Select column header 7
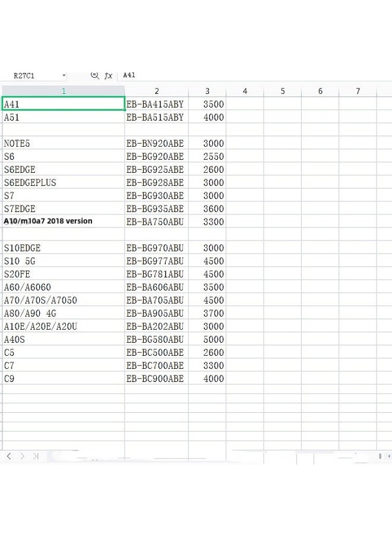The image size is (392, 537). pyautogui.click(x=358, y=91)
